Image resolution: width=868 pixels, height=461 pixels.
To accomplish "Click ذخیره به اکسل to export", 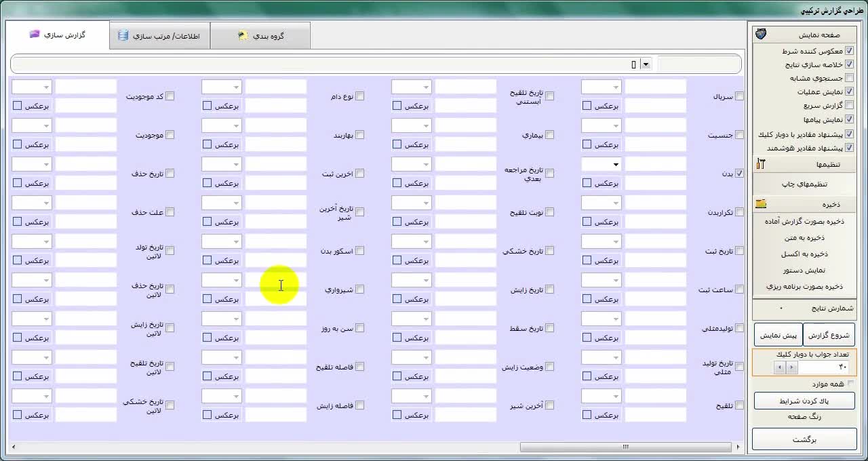I will pos(804,254).
